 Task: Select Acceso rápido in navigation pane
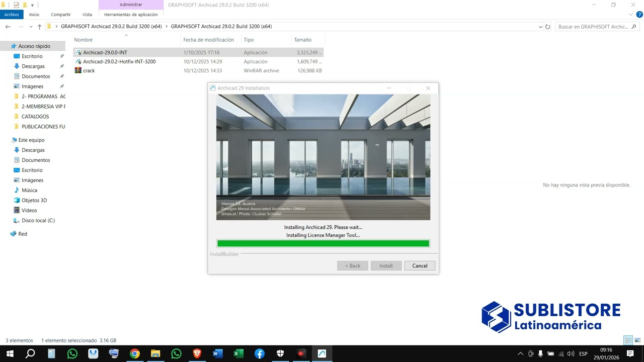[x=34, y=46]
